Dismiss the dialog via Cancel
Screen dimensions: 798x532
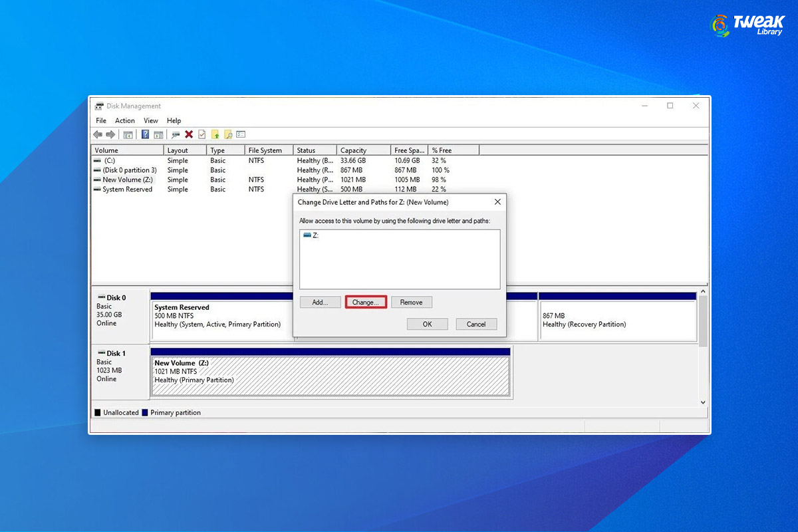[476, 324]
